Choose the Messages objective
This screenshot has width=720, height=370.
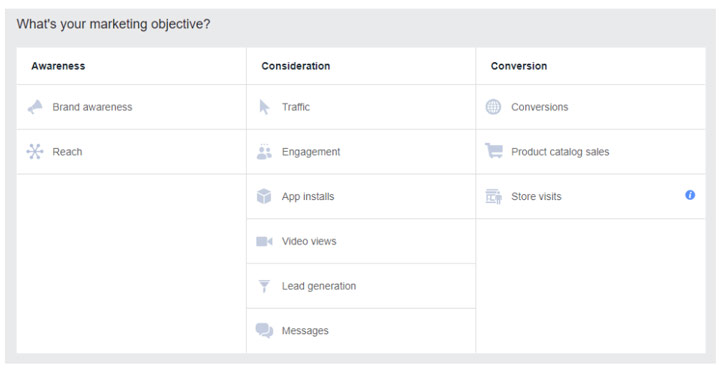[x=361, y=331]
